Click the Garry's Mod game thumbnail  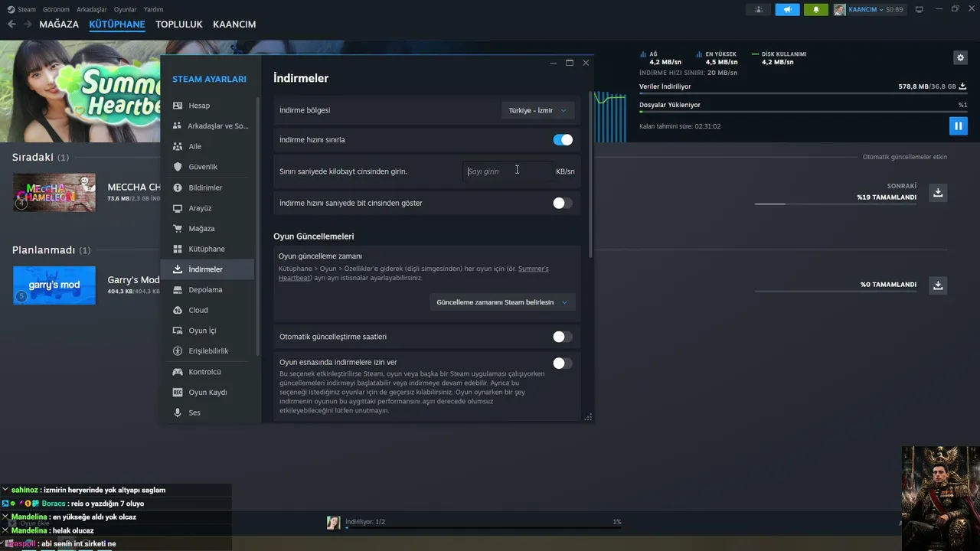[x=54, y=285]
